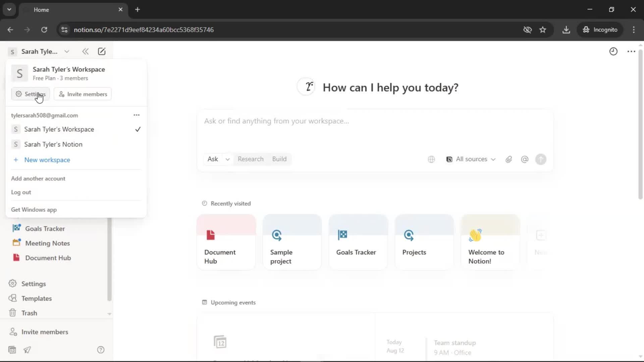Open the chat history clock icon

613,51
